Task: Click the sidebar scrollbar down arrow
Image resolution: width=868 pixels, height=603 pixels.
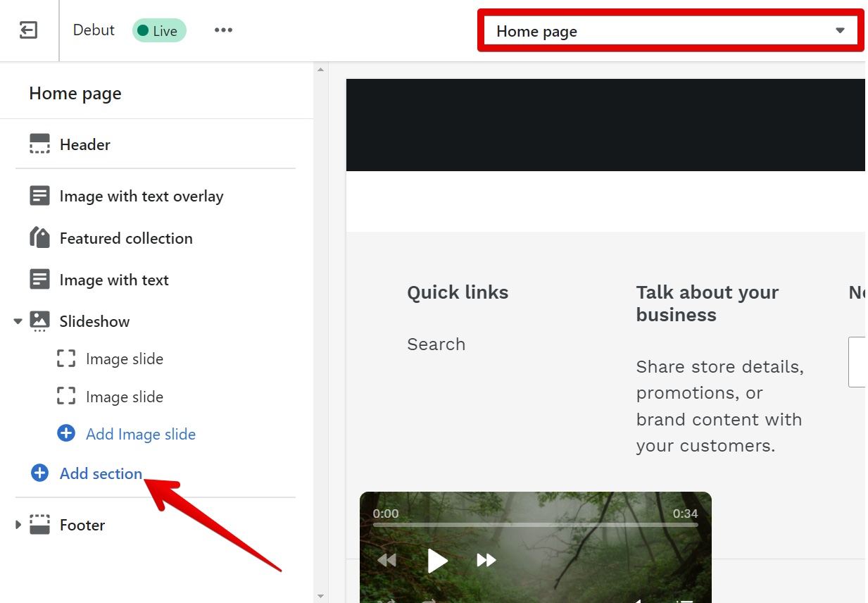Action: [321, 595]
